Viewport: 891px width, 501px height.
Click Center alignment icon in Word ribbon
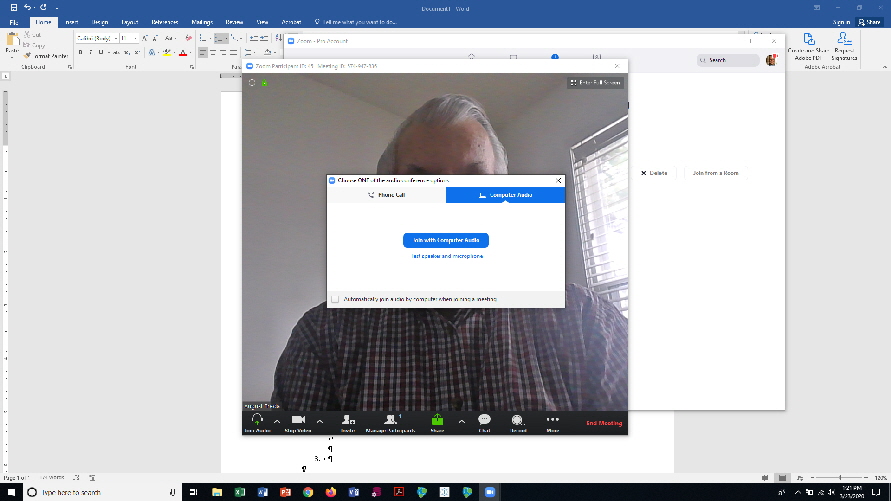coord(213,52)
